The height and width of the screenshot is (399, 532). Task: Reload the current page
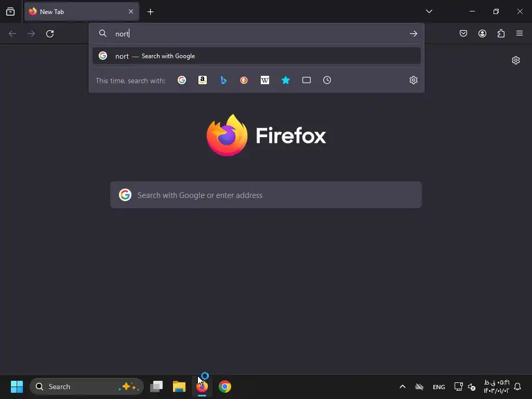point(50,34)
